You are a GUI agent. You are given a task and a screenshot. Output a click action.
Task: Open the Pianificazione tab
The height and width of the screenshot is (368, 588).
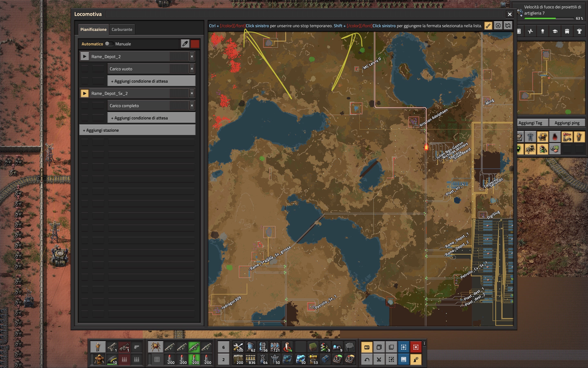pyautogui.click(x=93, y=29)
